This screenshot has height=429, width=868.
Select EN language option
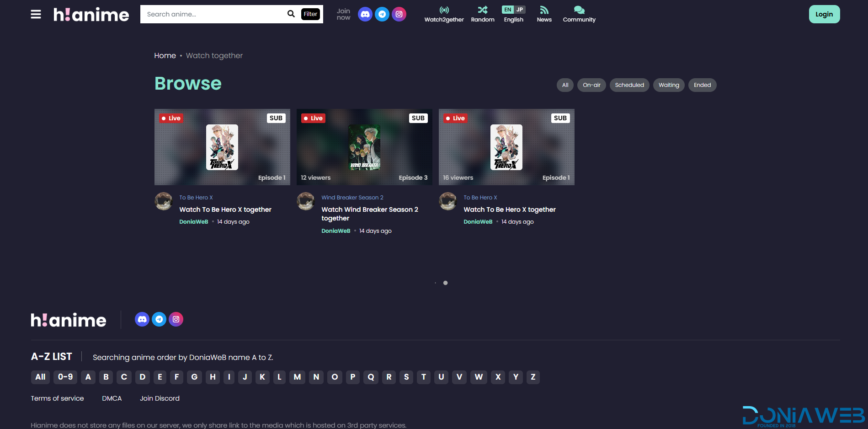coord(508,10)
